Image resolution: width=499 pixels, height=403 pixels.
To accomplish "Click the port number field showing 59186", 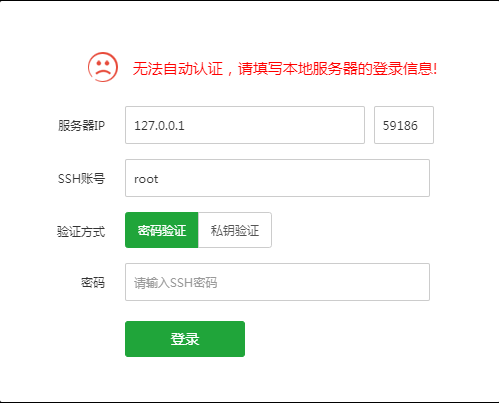I will tap(404, 125).
